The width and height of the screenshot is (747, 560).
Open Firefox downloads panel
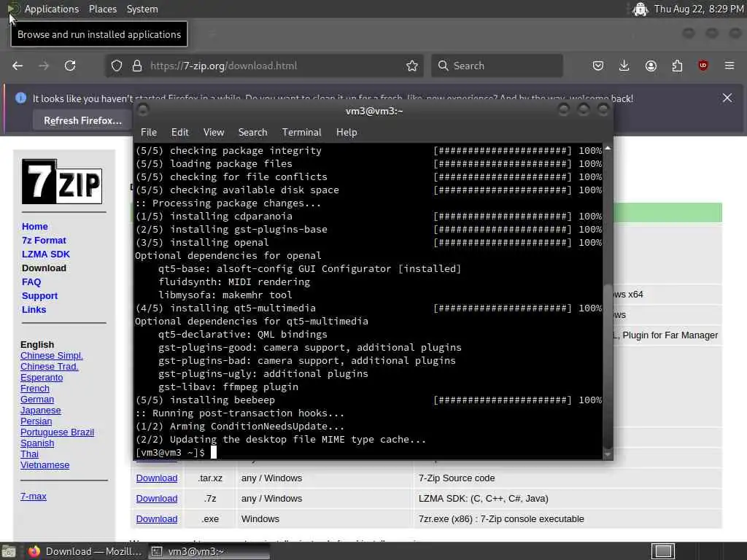[x=624, y=66]
